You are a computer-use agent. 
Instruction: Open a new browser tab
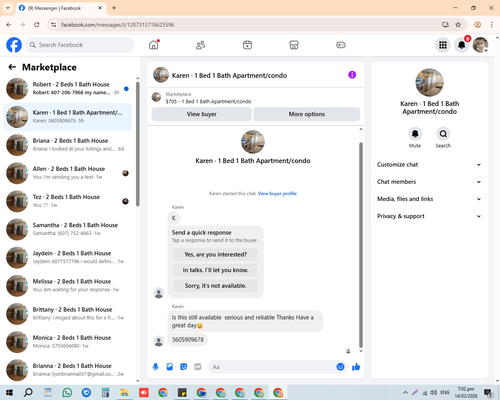[114, 8]
